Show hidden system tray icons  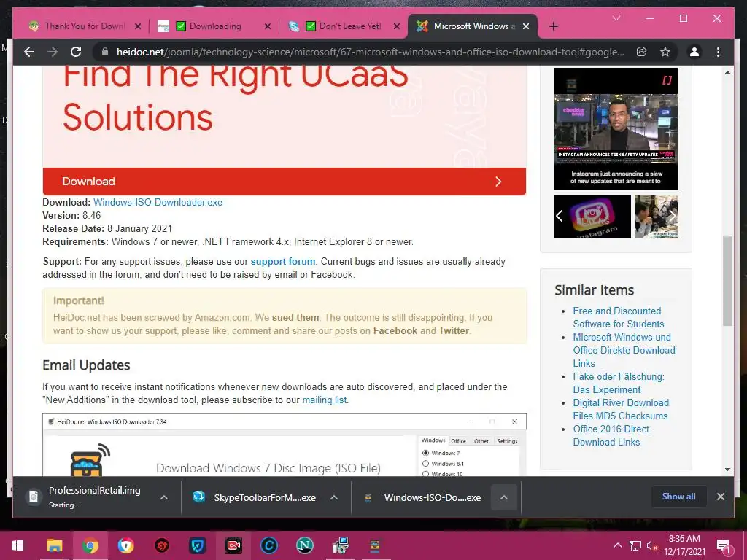(x=617, y=545)
